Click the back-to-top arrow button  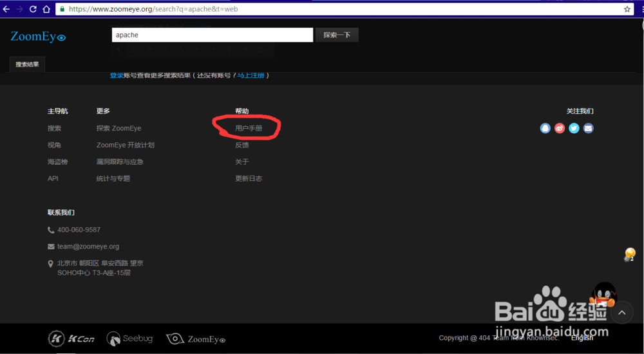click(622, 313)
